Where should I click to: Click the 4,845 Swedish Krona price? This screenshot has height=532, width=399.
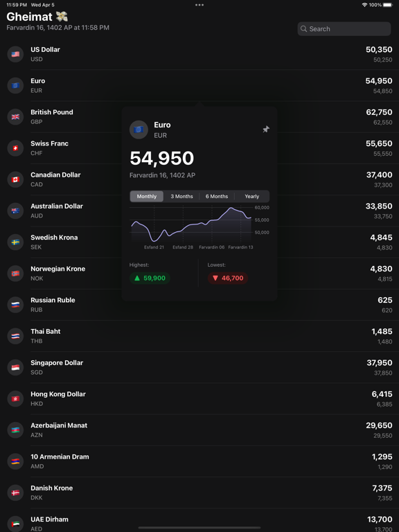(x=382, y=238)
